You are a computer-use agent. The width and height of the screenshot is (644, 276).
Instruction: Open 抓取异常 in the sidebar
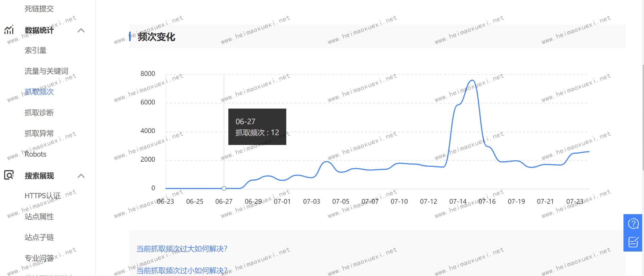point(39,133)
